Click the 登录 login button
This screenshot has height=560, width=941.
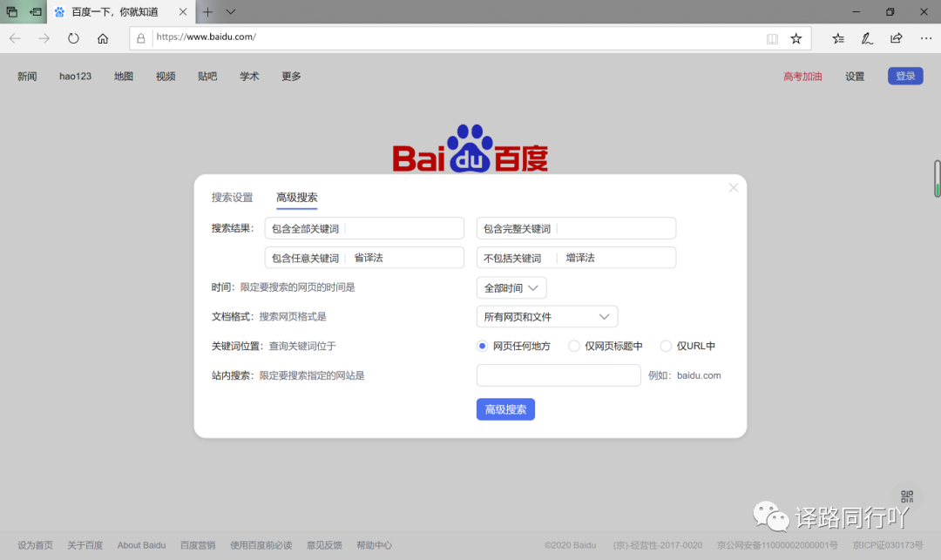(905, 76)
